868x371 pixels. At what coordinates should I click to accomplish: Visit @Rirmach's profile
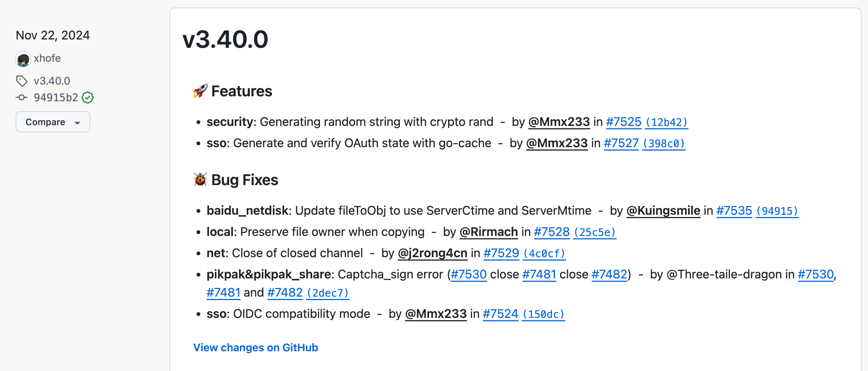click(x=489, y=232)
